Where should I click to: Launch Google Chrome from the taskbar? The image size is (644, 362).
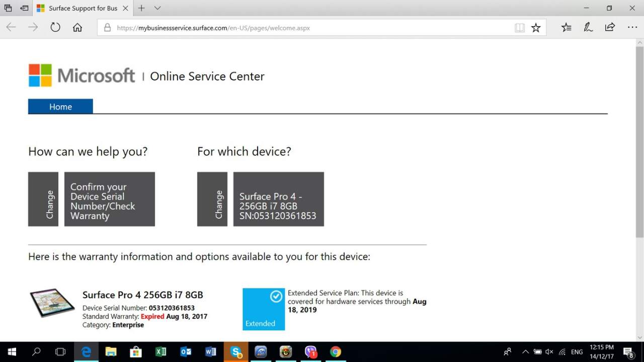pyautogui.click(x=336, y=351)
